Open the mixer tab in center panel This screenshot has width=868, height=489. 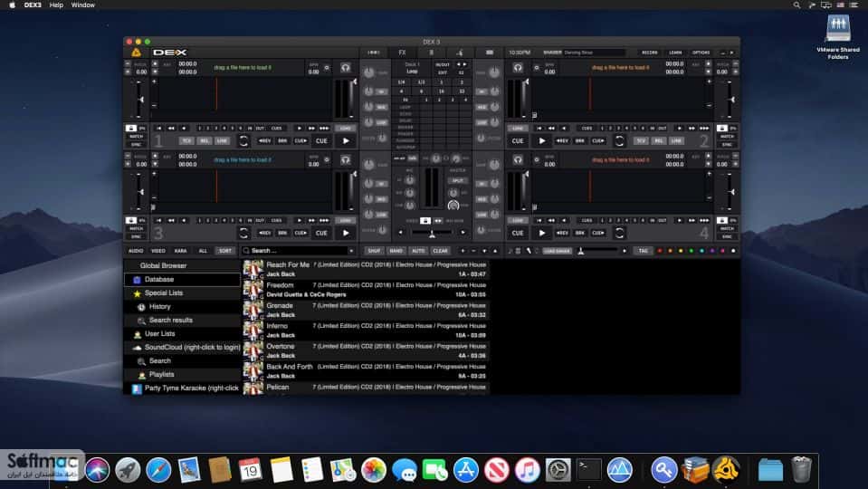[x=374, y=53]
